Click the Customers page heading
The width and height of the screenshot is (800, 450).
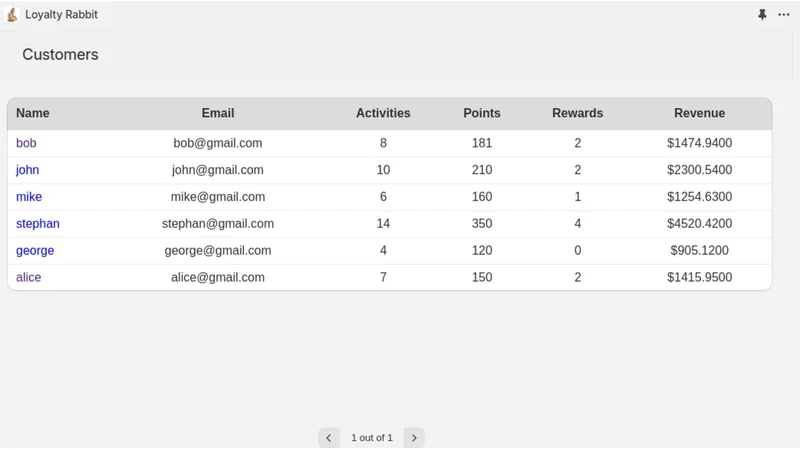point(60,55)
